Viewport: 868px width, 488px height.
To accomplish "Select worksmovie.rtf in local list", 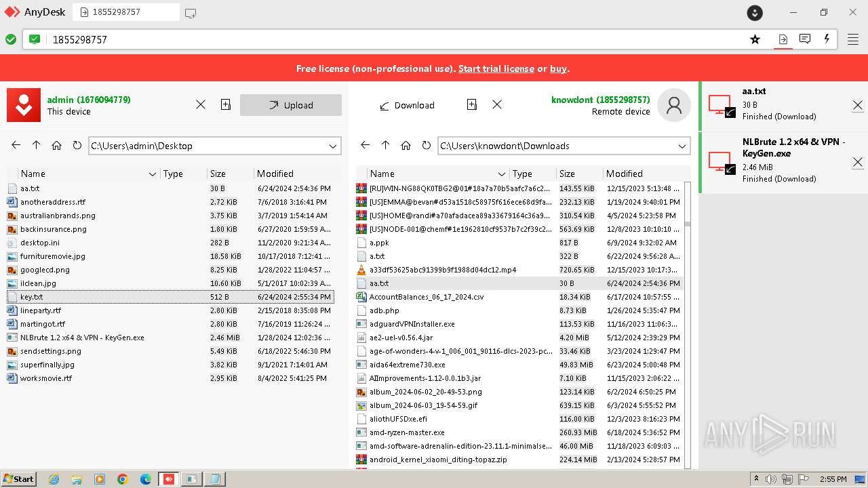I will pyautogui.click(x=170, y=378).
